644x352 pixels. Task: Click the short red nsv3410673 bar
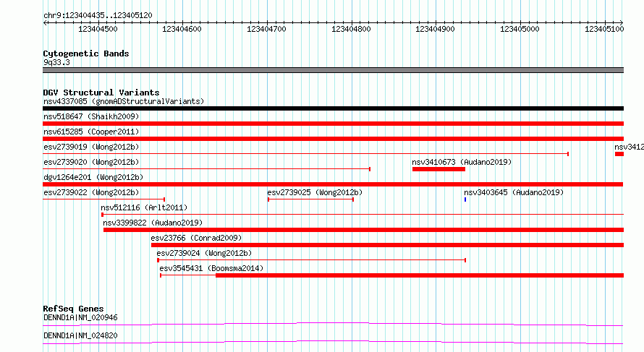coord(438,169)
